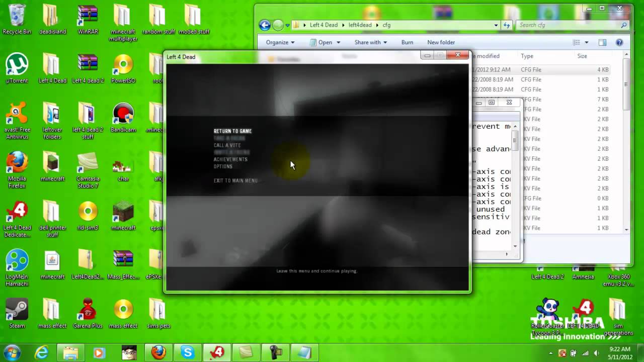Select the deadisland folder on desktop
The height and width of the screenshot is (362, 644).
click(x=52, y=20)
